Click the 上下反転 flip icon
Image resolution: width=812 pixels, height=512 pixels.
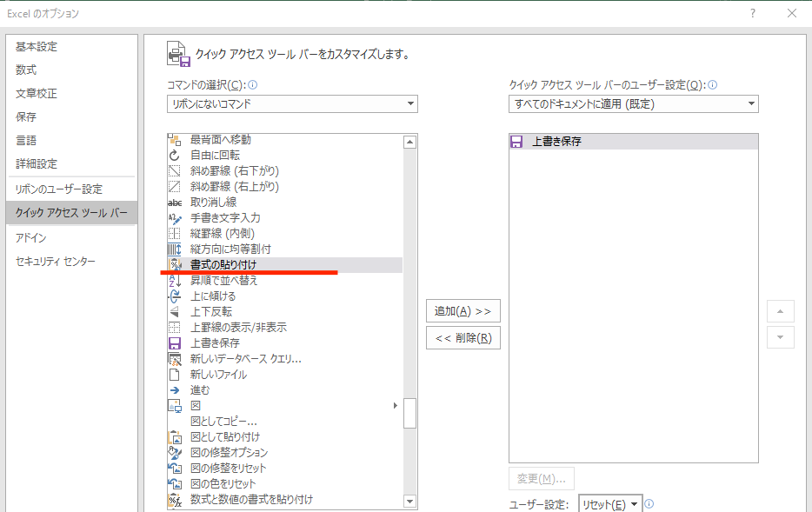[x=175, y=312]
